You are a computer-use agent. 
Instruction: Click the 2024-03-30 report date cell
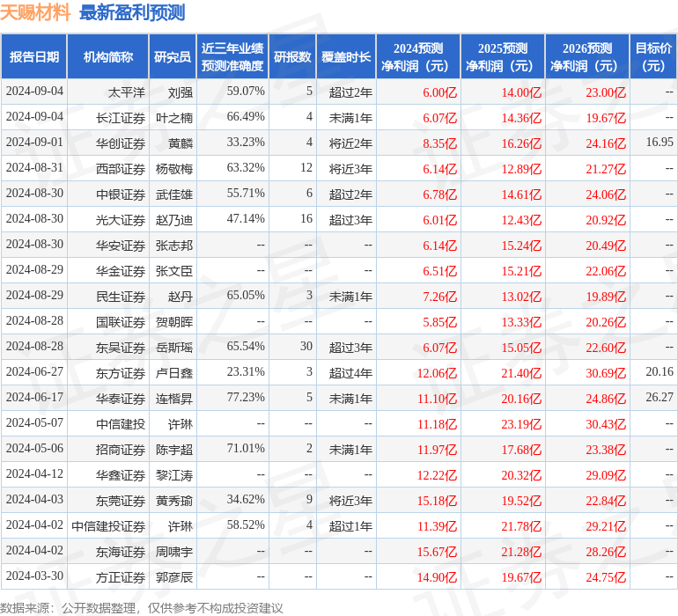pos(34,576)
